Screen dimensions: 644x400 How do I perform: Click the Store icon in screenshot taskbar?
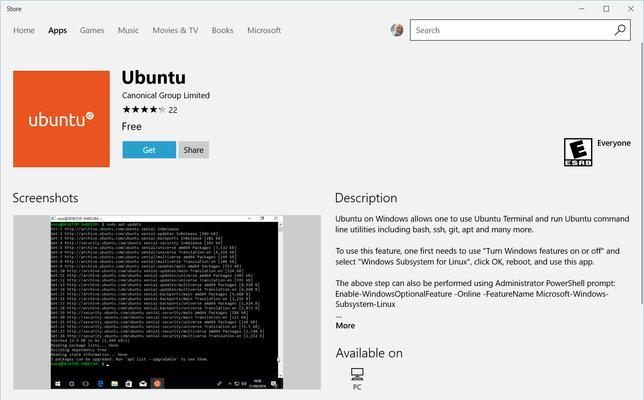click(129, 384)
